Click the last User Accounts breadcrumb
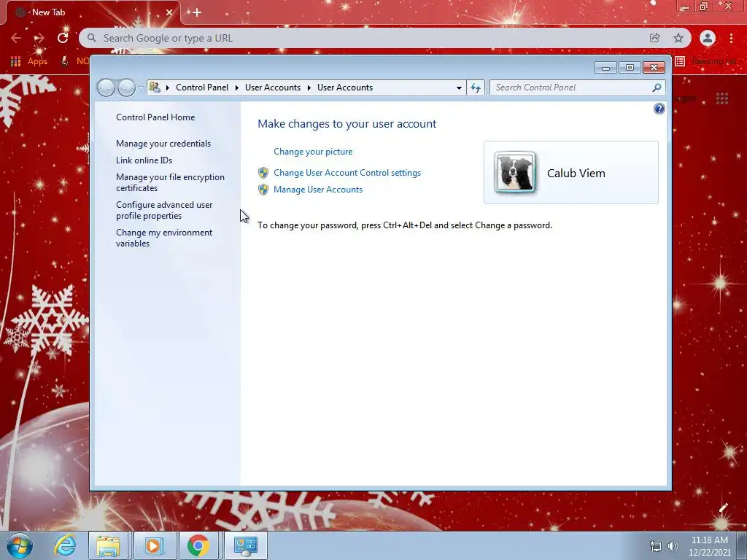Image resolution: width=747 pixels, height=560 pixels. (345, 87)
